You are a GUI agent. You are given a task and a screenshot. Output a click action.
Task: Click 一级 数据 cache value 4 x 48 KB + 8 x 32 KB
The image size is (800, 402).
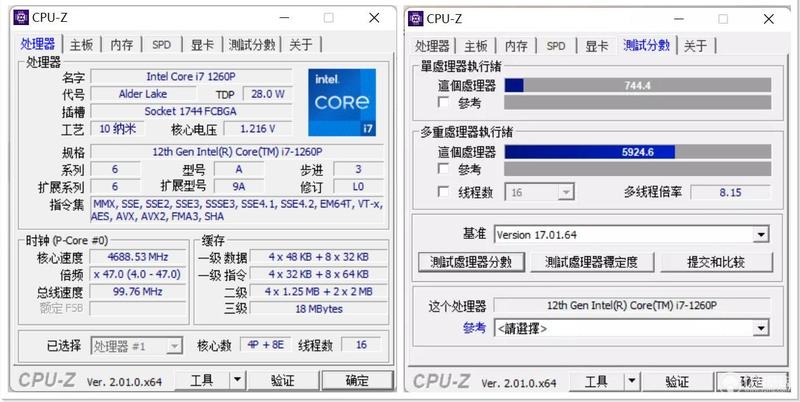point(319,257)
